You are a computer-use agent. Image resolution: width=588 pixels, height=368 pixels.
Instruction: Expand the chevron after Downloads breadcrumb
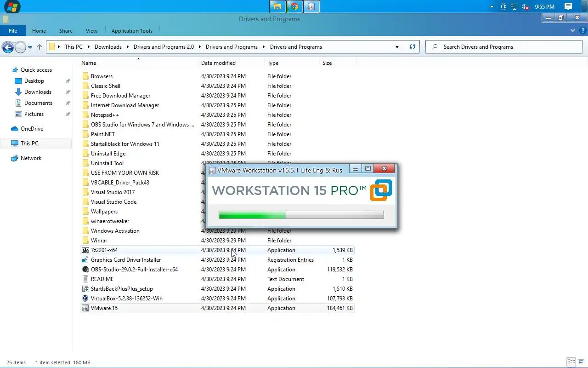point(128,47)
